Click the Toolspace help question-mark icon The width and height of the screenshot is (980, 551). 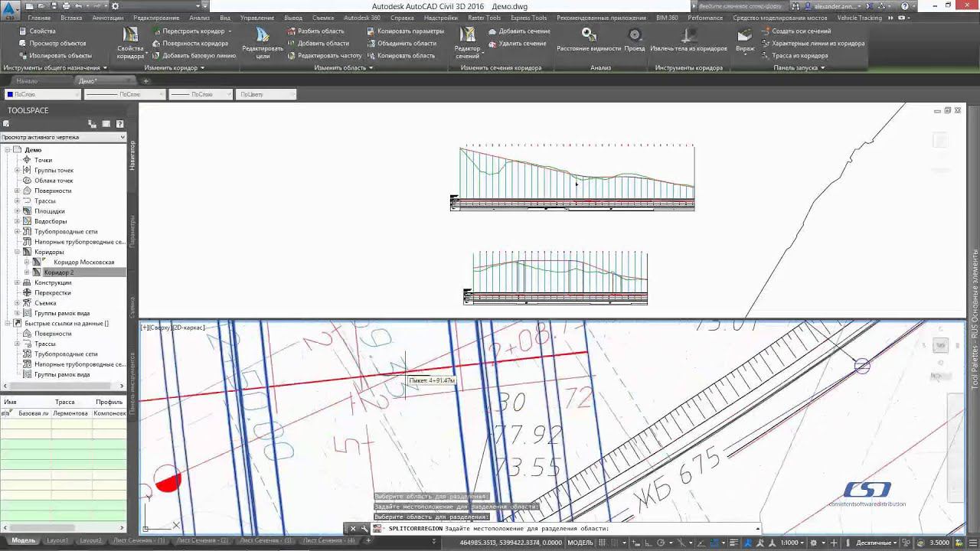[x=119, y=124]
